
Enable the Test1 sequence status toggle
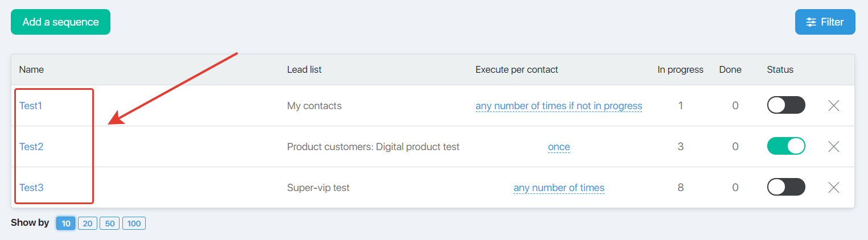(786, 106)
